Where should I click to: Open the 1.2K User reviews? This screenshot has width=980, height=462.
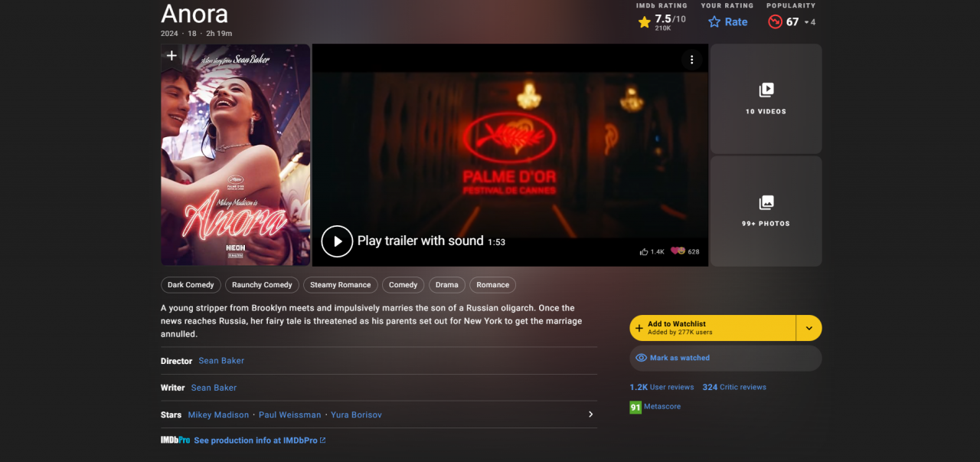coord(661,387)
